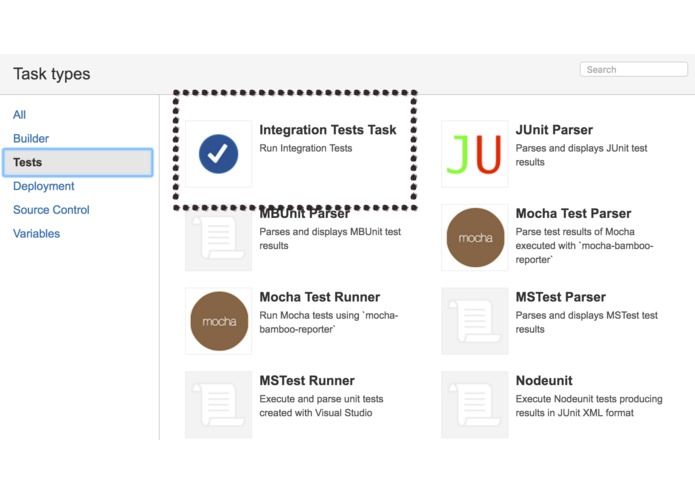Viewport: 695px width, 494px height.
Task: Open the Source Control category
Action: point(51,210)
